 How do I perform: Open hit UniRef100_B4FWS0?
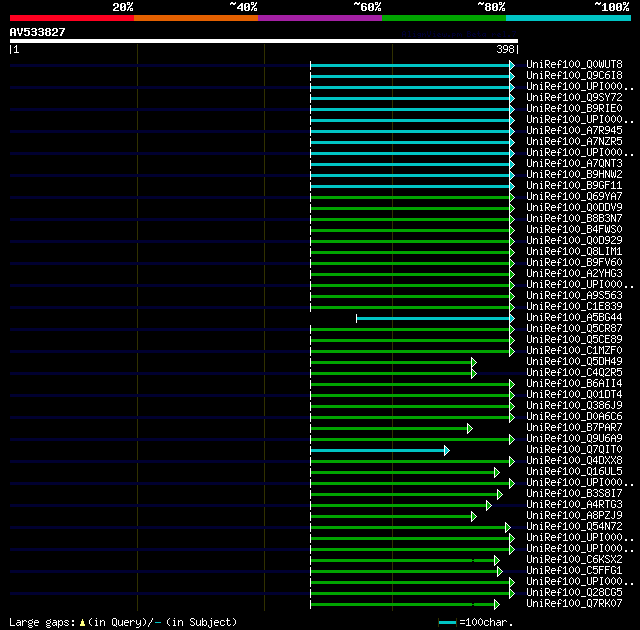coord(574,230)
